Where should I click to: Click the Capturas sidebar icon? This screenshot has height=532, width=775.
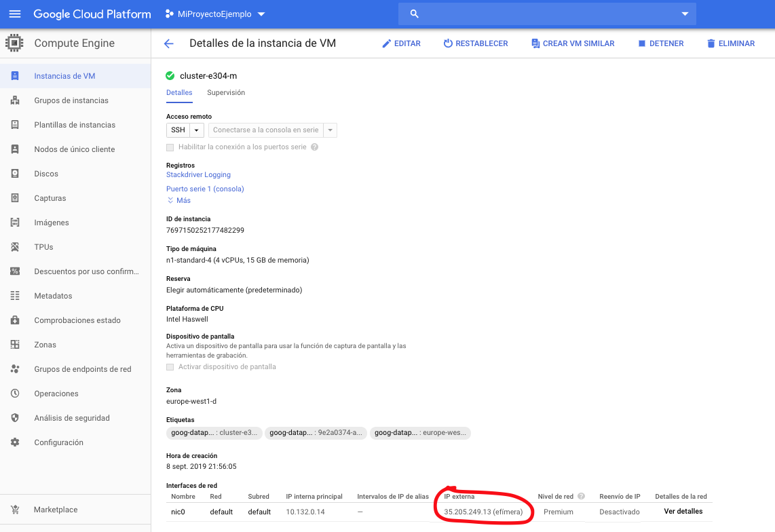(15, 197)
